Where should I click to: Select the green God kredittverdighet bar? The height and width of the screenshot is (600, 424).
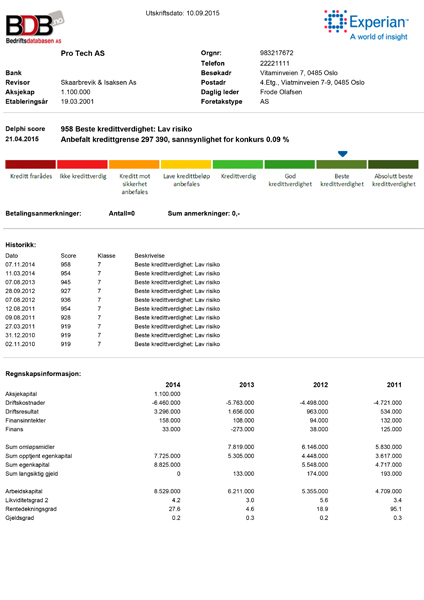click(x=290, y=164)
